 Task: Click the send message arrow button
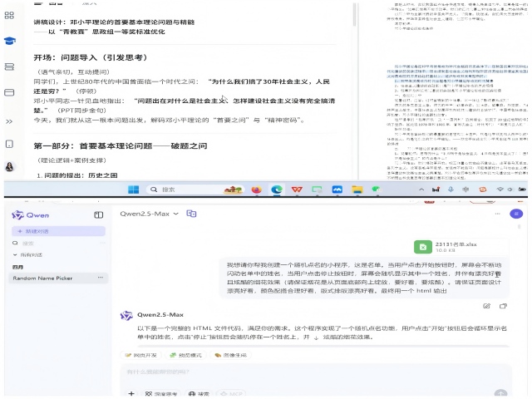(x=500, y=393)
